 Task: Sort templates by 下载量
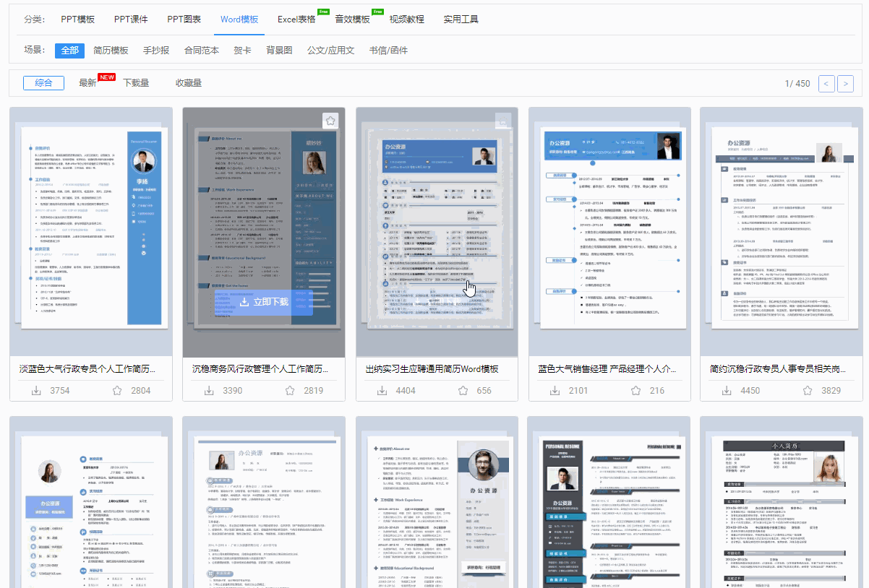tap(137, 82)
